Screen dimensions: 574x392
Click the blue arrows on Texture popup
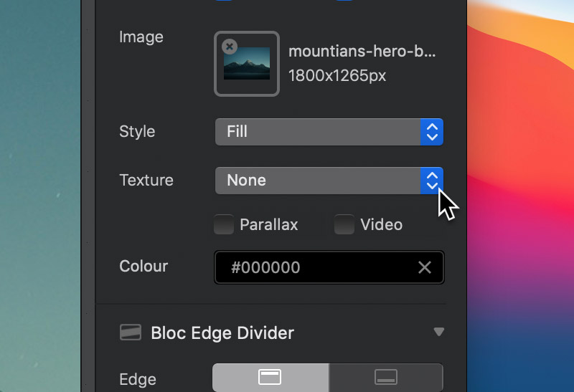coord(432,181)
